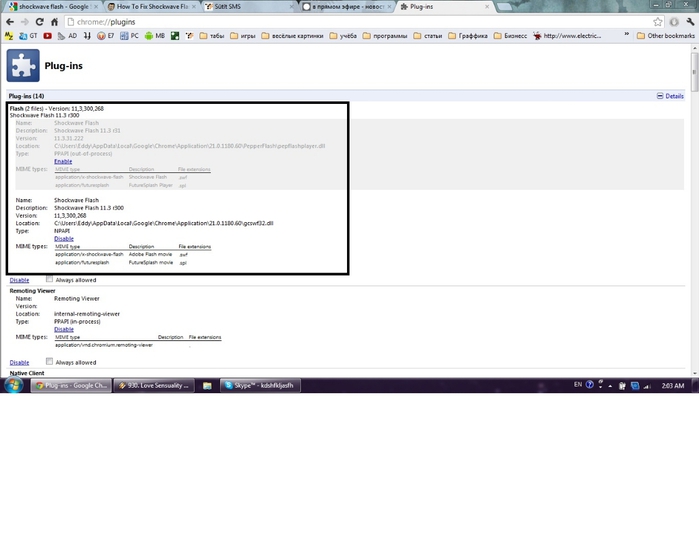Viewport: 699px width, 560px height.
Task: Open the MB Android bookmark
Action: pyautogui.click(x=155, y=36)
